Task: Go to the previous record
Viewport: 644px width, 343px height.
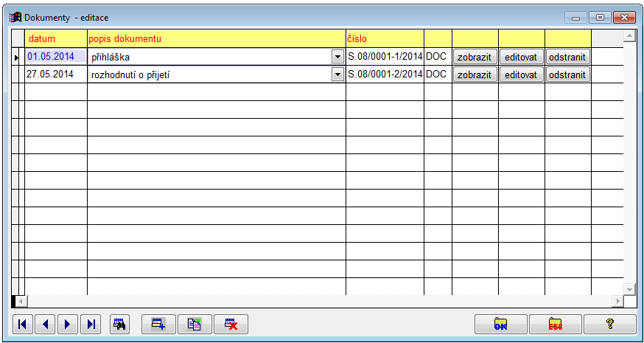Action: click(46, 325)
